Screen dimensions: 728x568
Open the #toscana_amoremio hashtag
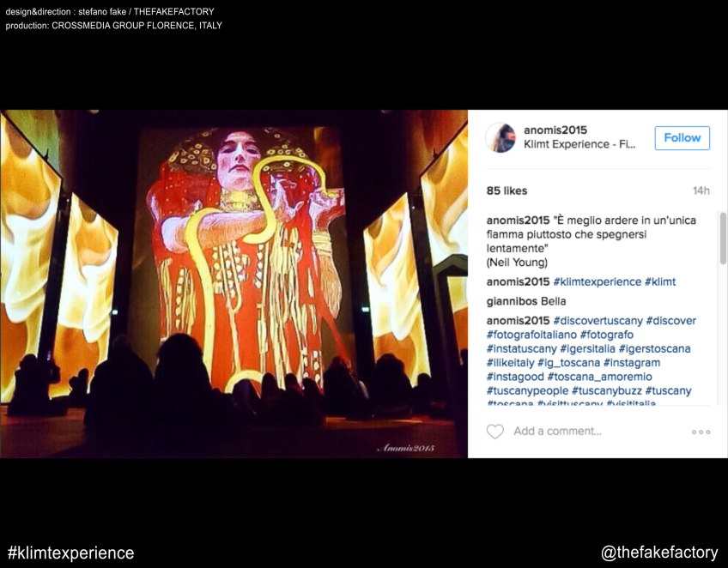600,377
